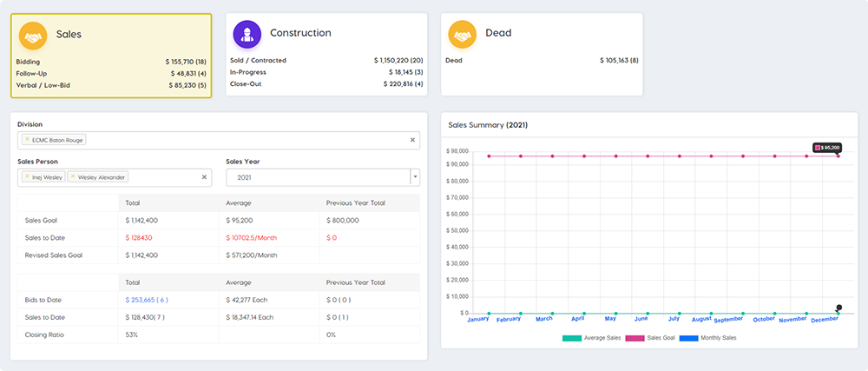
Task: Click the Follow-Up $ 48,831 (4) row
Action: (111, 74)
